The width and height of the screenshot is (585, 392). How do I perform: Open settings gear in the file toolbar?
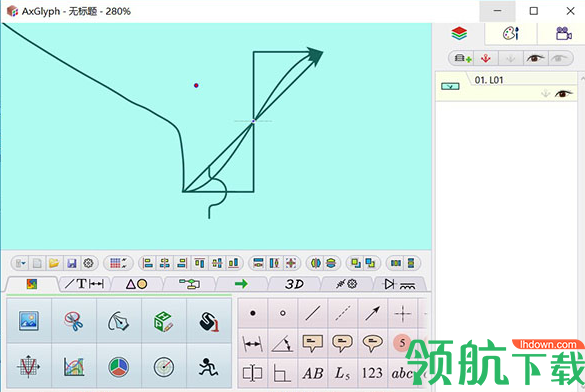click(x=88, y=263)
